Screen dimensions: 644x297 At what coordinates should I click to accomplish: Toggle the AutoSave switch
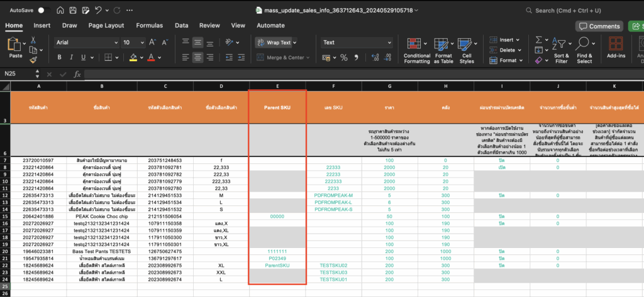click(43, 11)
